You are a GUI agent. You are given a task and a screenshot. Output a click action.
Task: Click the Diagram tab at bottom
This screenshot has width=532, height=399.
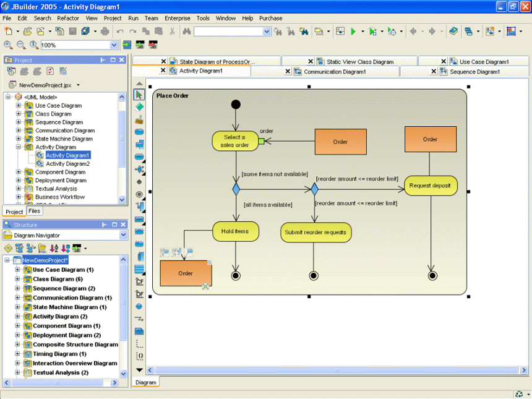tap(146, 382)
